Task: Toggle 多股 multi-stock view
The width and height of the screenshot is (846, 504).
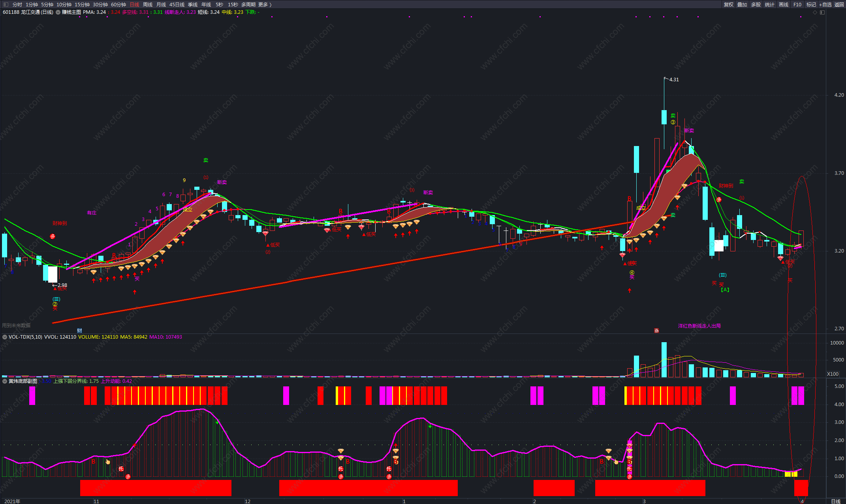Action: click(x=756, y=4)
